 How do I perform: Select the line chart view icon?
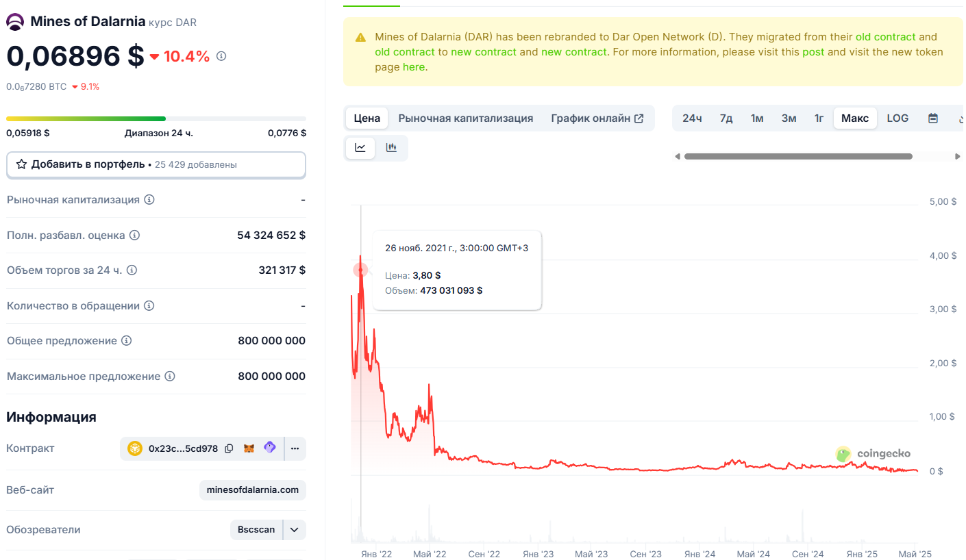coord(360,148)
